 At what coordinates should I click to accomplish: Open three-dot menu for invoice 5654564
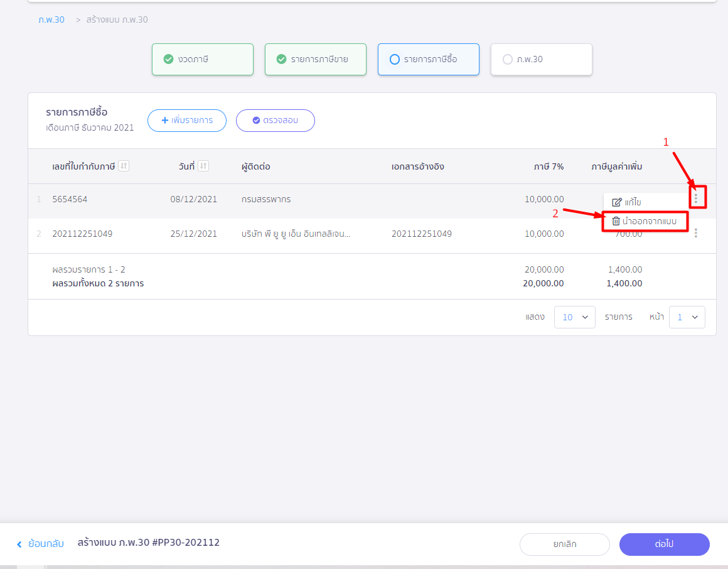(695, 198)
